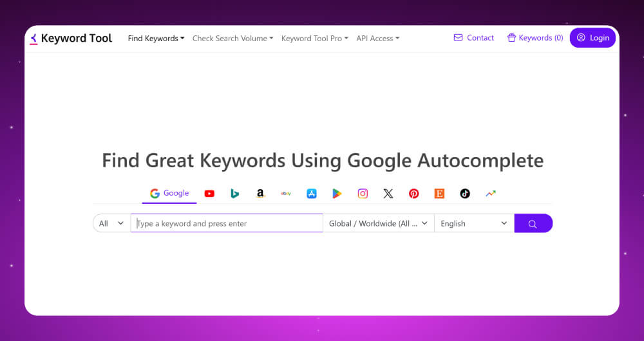Select the Instagram source icon
The width and height of the screenshot is (644, 341).
(x=363, y=194)
